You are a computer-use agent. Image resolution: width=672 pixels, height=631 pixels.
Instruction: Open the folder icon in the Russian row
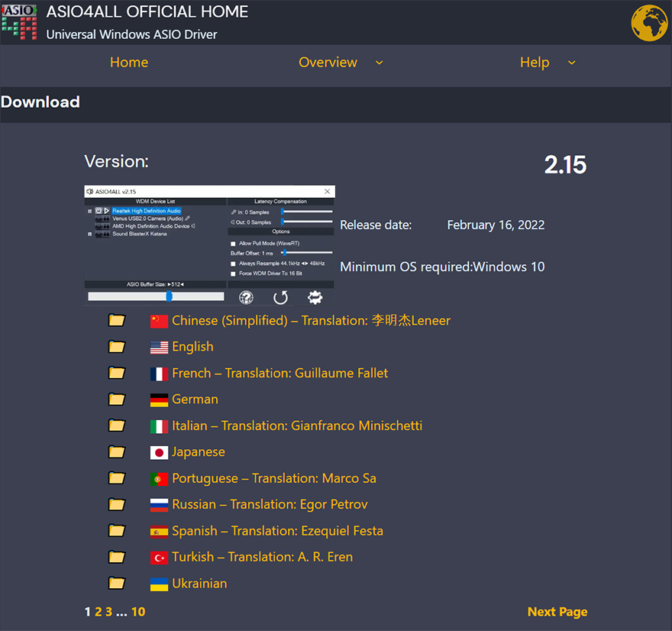[x=117, y=504]
